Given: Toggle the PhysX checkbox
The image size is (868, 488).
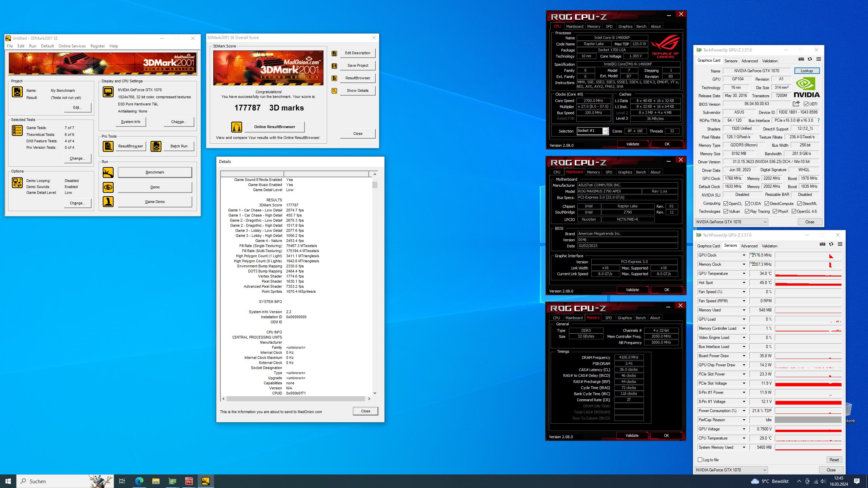Looking at the screenshot, I should click(x=775, y=211).
